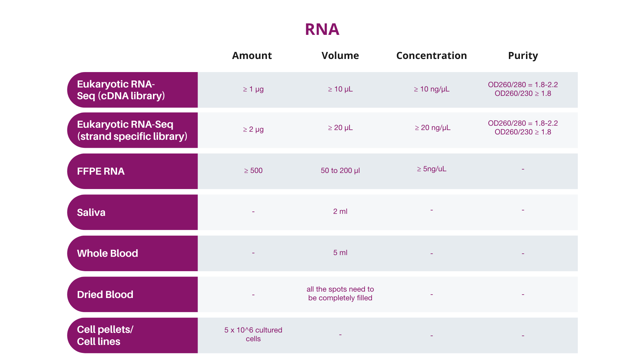Image resolution: width=644 pixels, height=362 pixels.
Task: Click the Eukaryotic RNA-Seq (cDNA library) row label
Action: click(x=121, y=90)
